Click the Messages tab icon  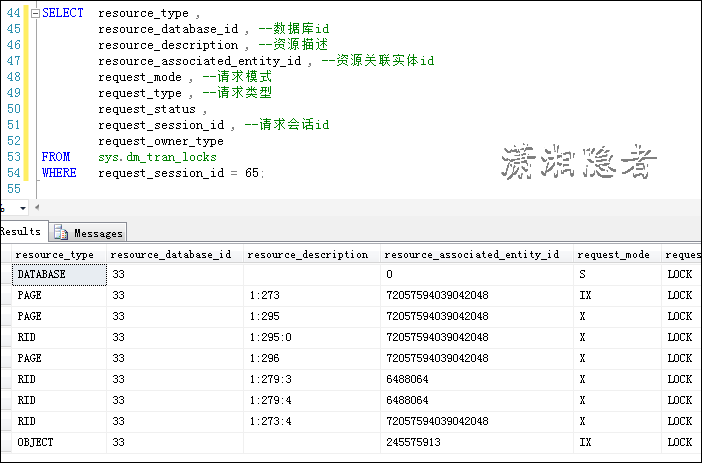tap(61, 232)
